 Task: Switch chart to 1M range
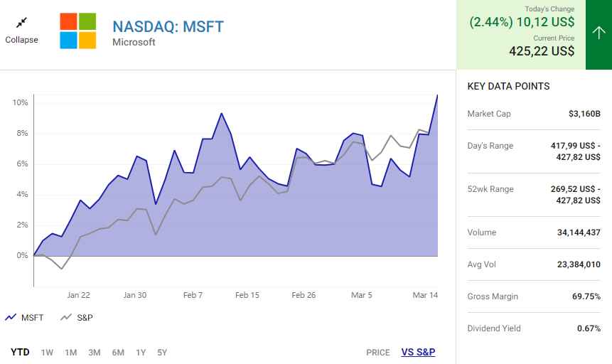coord(70,352)
